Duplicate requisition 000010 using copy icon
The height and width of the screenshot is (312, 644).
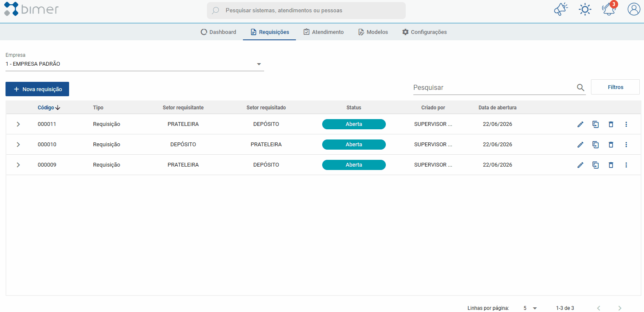pyautogui.click(x=596, y=145)
